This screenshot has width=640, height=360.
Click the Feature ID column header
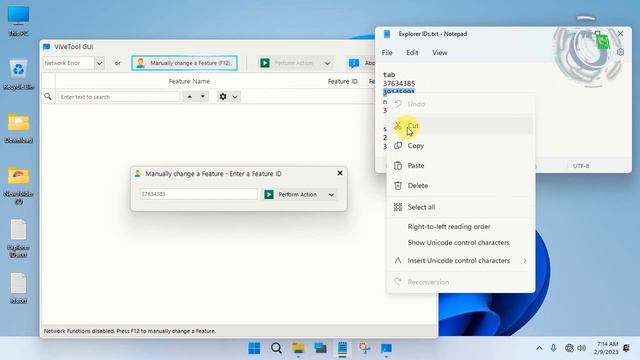(x=342, y=81)
